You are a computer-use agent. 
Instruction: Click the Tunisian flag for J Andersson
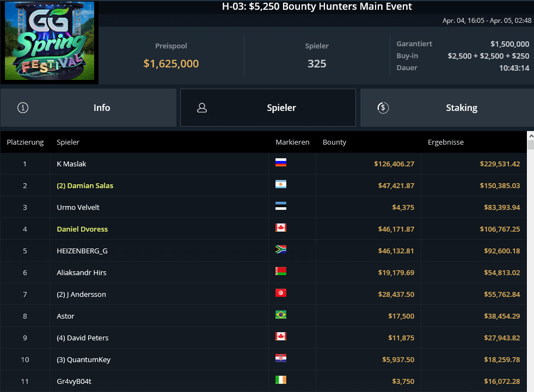[x=281, y=293]
